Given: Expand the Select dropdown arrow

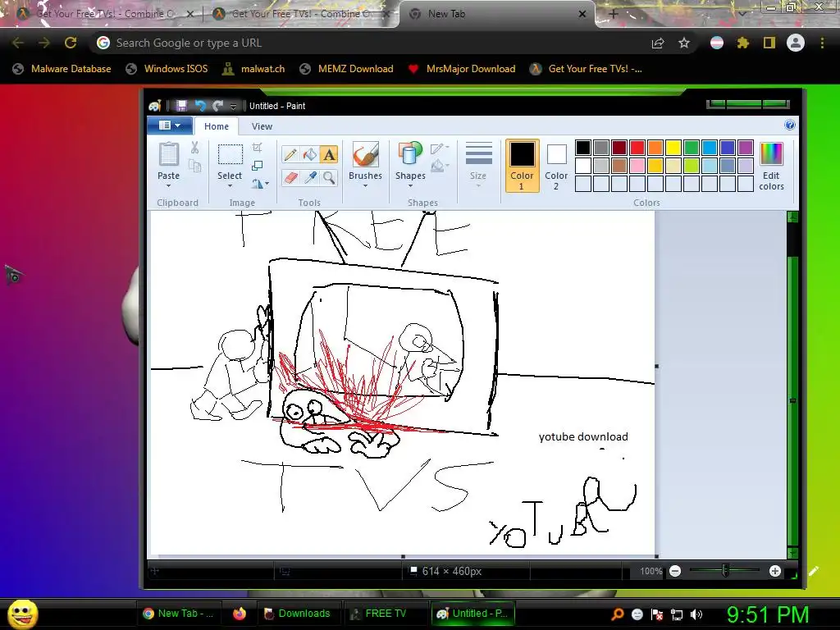Looking at the screenshot, I should [230, 186].
